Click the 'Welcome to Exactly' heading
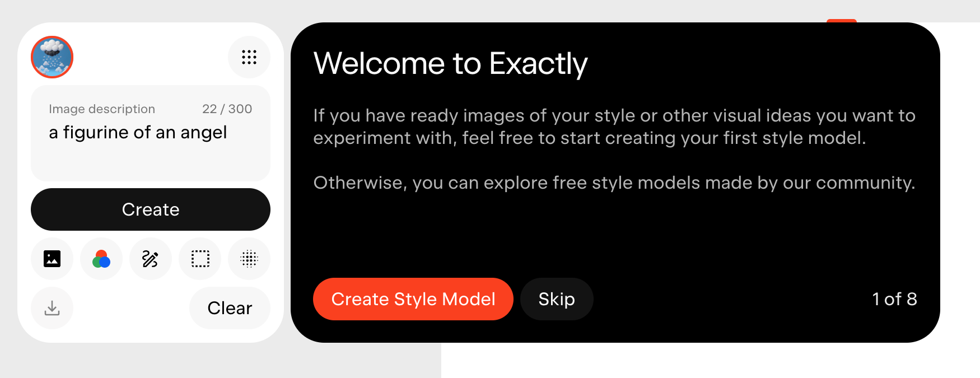The image size is (980, 378). pyautogui.click(x=451, y=64)
